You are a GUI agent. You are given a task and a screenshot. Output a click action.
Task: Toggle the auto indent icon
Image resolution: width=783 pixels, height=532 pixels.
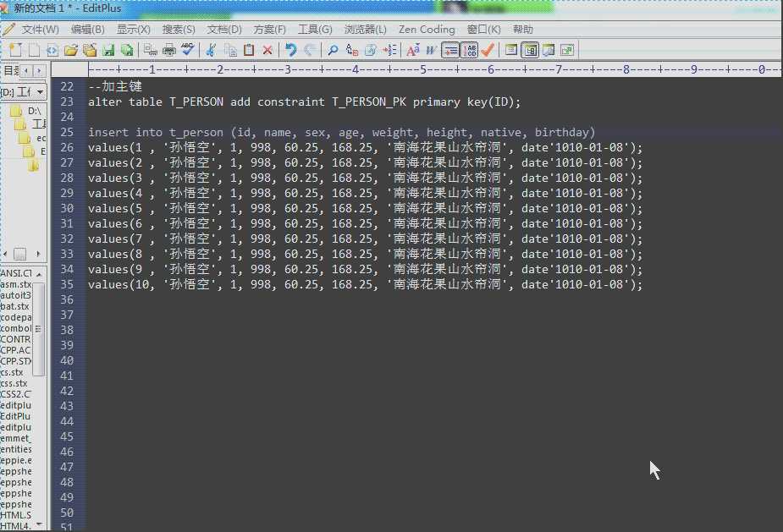click(x=450, y=50)
